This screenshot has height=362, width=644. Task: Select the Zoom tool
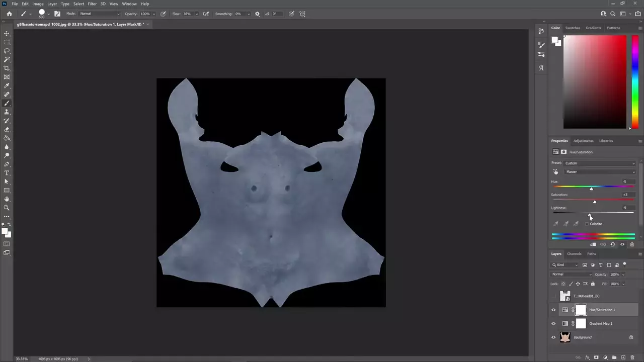click(7, 208)
